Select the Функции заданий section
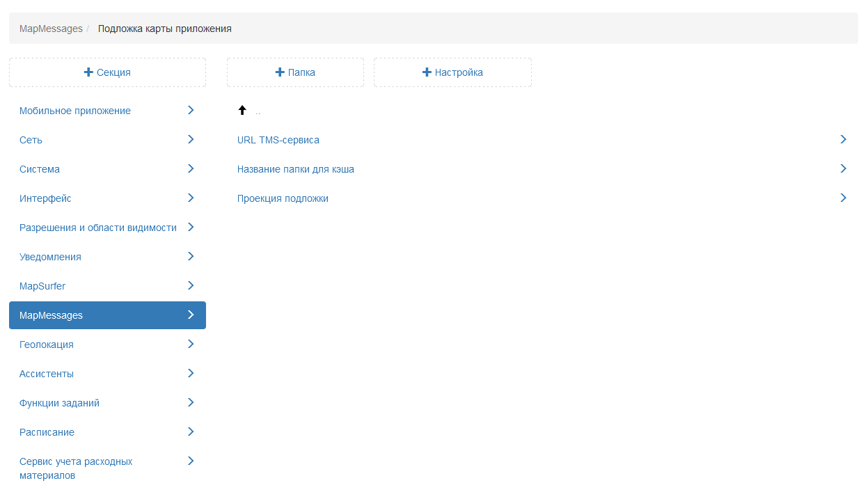Image resolution: width=868 pixels, height=499 pixels. [x=107, y=403]
